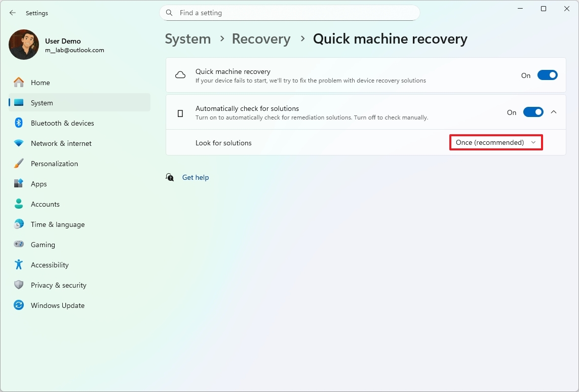579x392 pixels.
Task: Open the Get help link
Action: point(196,177)
